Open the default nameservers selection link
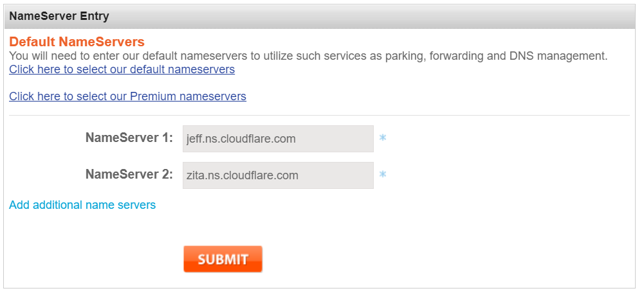Screen dimensions: 644x293 click(122, 69)
